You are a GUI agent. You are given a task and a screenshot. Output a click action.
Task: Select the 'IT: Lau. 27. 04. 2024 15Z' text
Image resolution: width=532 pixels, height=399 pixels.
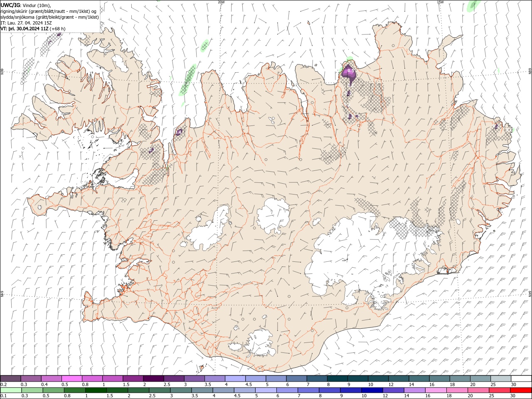(x=26, y=23)
